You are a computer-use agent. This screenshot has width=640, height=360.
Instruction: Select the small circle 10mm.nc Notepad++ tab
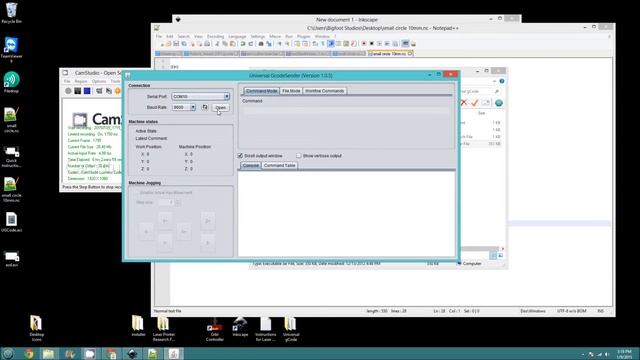pyautogui.click(x=390, y=53)
